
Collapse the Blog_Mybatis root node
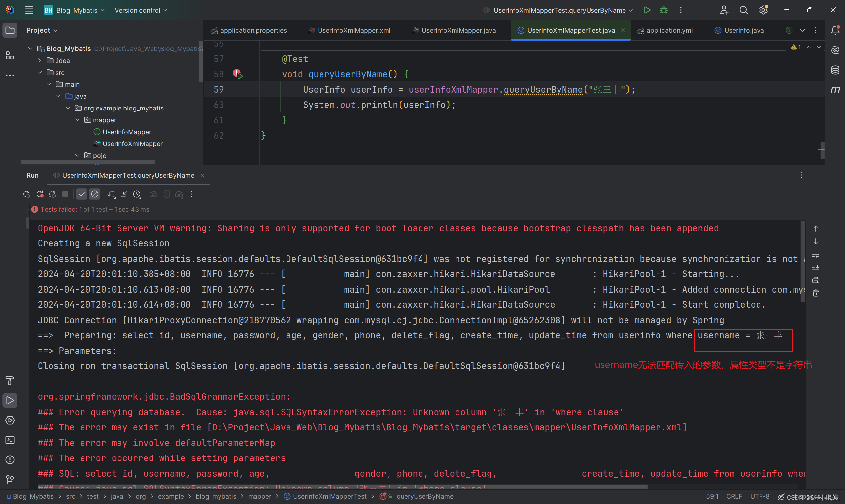[30, 48]
